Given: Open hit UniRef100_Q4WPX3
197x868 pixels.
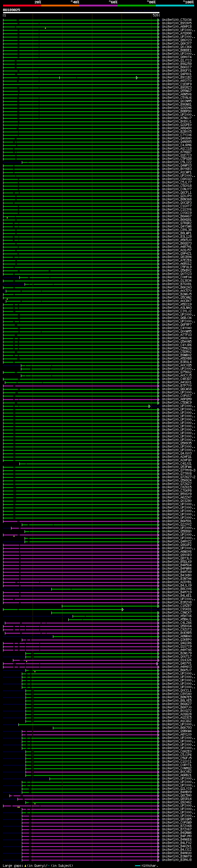Looking at the screenshot, I should point(177,165).
